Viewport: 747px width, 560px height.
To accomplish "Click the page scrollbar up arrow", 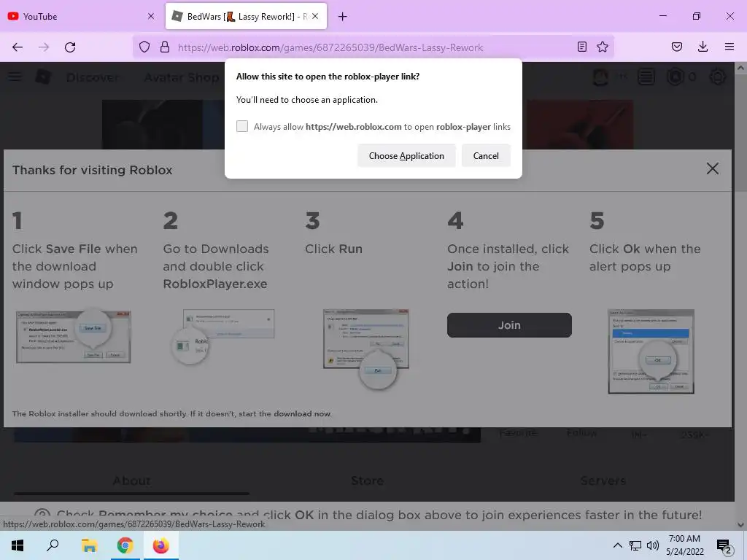I will [740, 68].
